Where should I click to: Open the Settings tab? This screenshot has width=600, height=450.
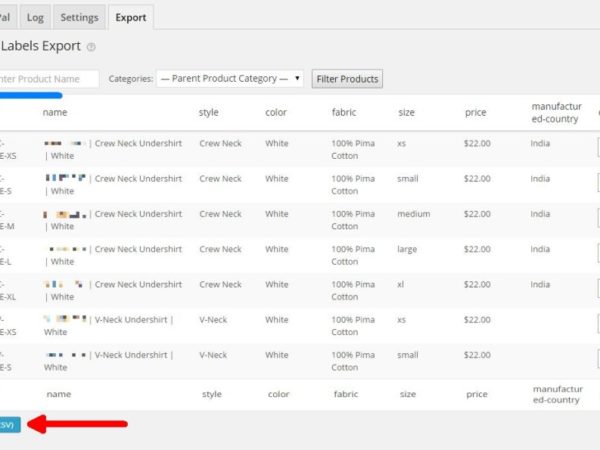(x=79, y=17)
